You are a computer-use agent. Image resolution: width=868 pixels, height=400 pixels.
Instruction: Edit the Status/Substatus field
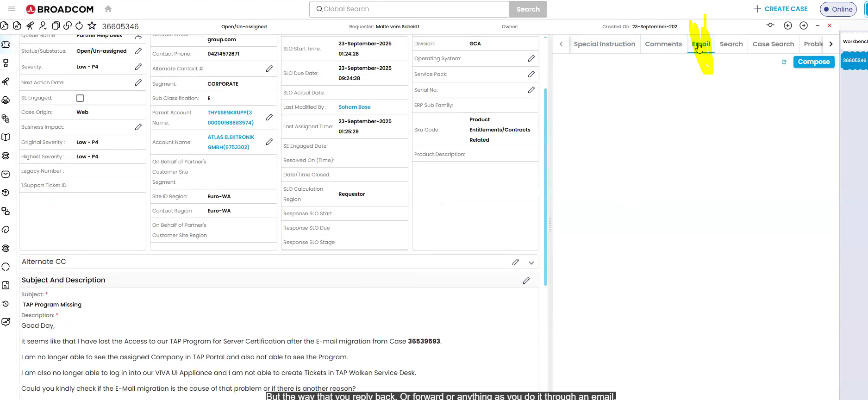[x=138, y=51]
